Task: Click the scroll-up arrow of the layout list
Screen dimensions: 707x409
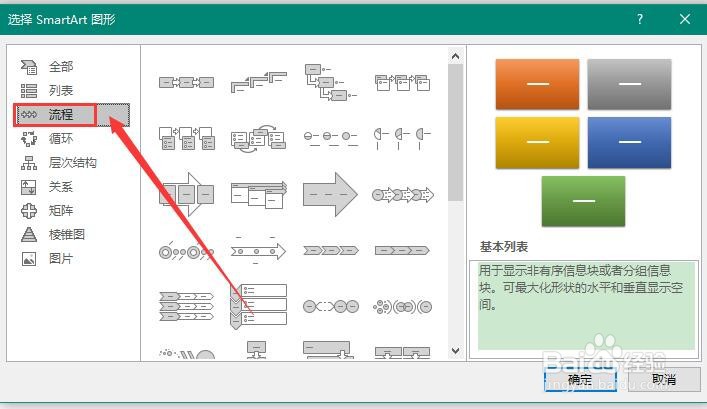Action: (455, 56)
